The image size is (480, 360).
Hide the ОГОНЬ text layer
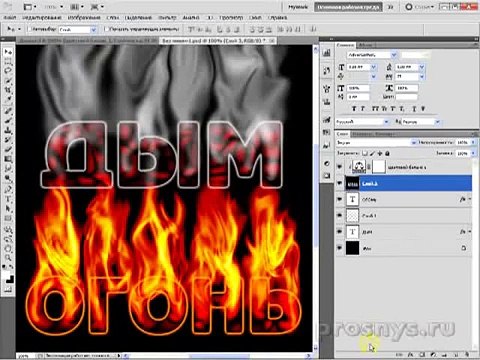tap(339, 199)
